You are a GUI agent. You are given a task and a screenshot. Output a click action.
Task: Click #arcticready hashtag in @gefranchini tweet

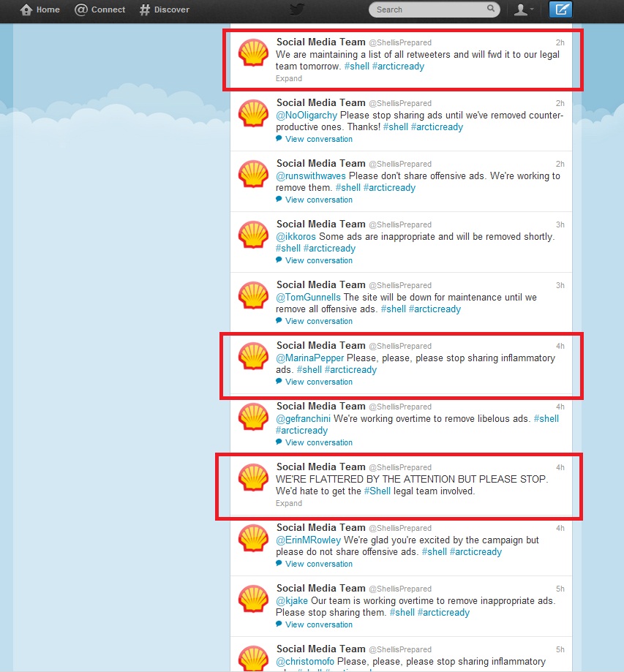(x=301, y=430)
